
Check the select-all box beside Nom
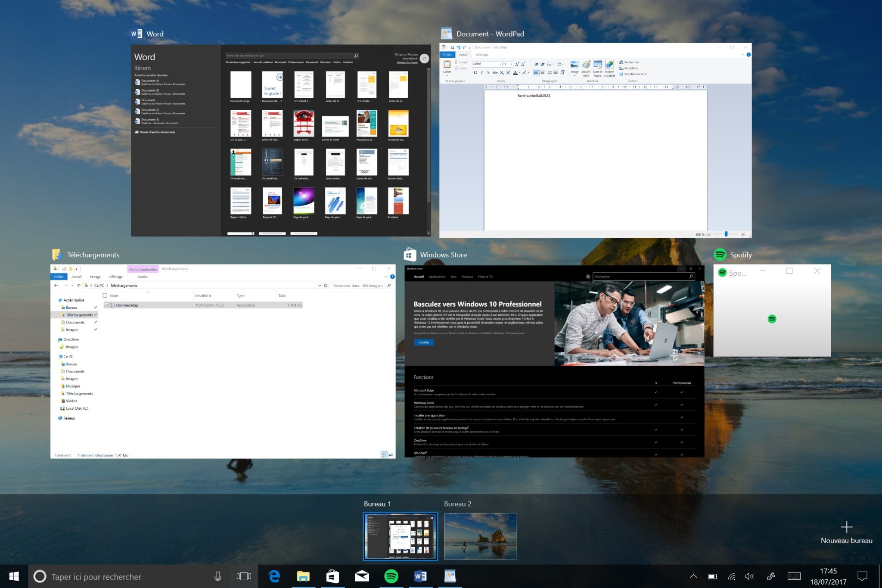click(105, 296)
